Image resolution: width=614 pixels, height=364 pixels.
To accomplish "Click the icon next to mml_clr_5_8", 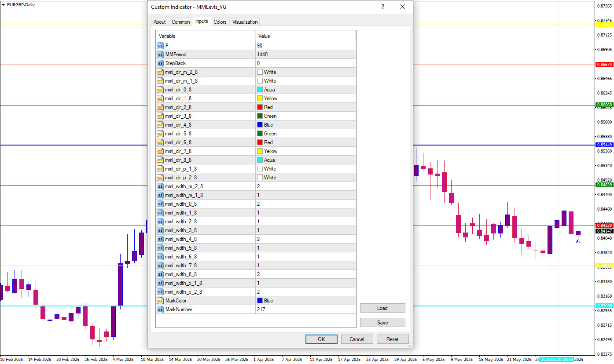I will point(160,134).
